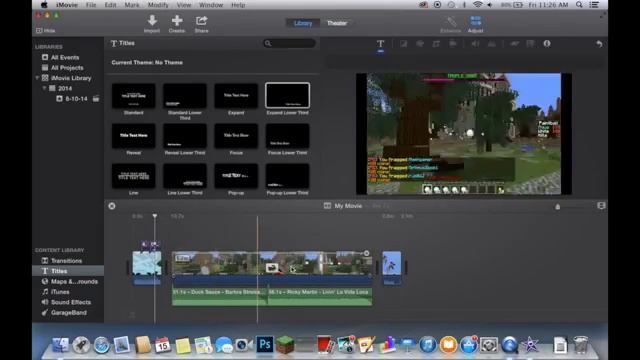The width and height of the screenshot is (640, 360).
Task: Click the Titles browser search field
Action: [289, 43]
